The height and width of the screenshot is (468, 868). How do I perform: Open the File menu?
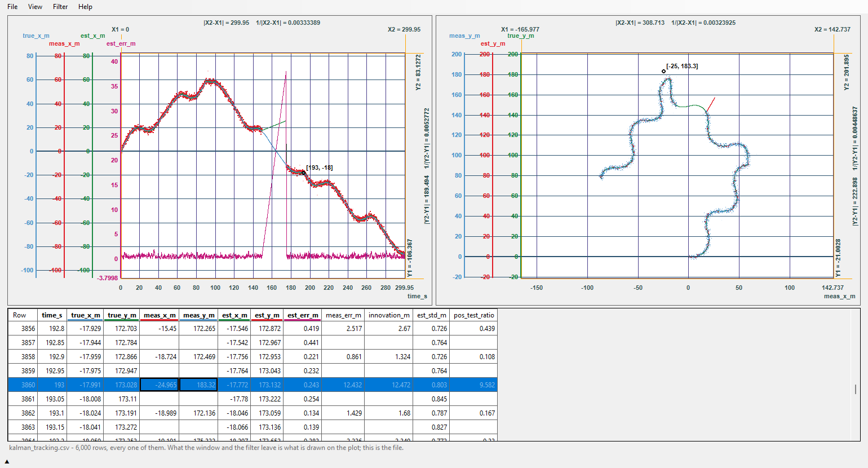(x=12, y=7)
